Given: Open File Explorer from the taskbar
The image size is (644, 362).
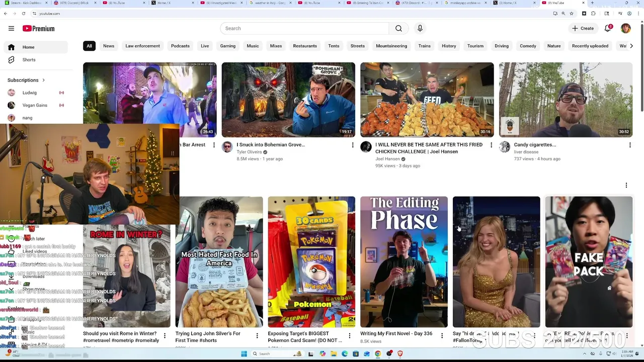Looking at the screenshot, I should pyautogui.click(x=334, y=354).
